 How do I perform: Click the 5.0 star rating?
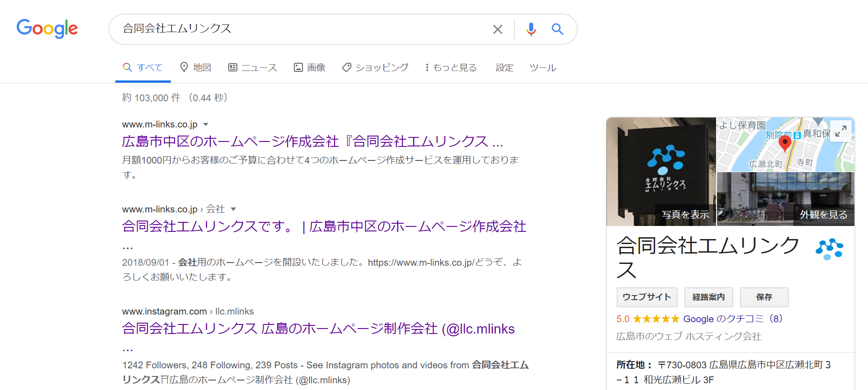point(647,319)
